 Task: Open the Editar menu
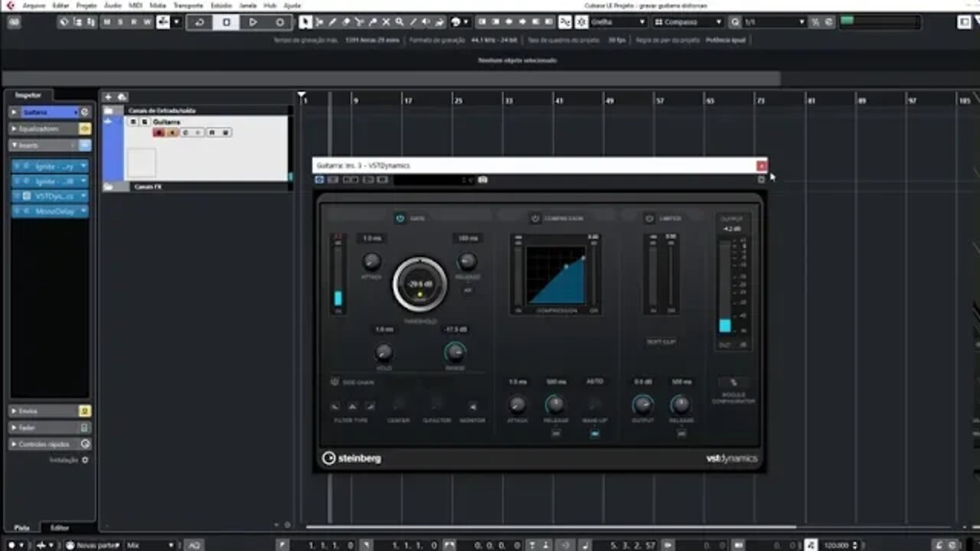pos(60,5)
